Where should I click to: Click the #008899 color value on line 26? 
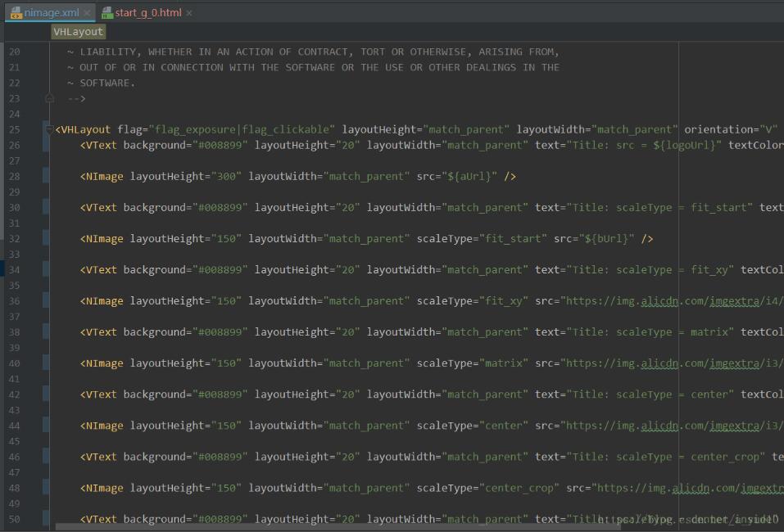pos(220,146)
